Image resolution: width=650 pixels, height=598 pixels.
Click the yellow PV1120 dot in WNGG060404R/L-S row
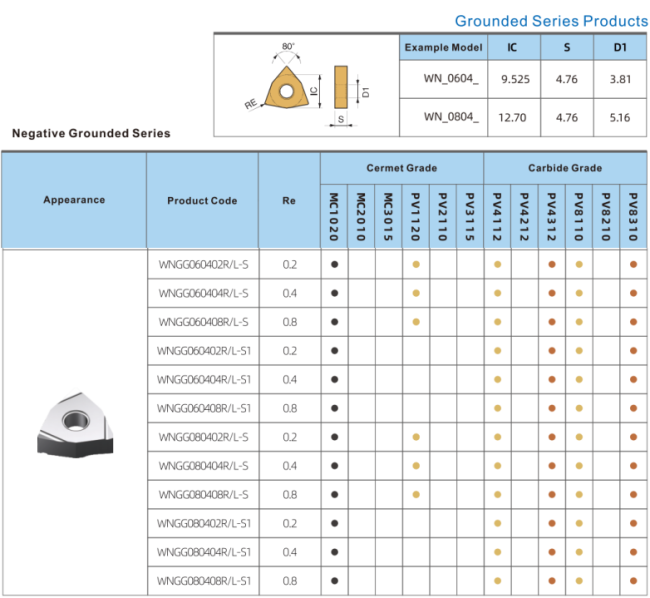[x=416, y=293]
